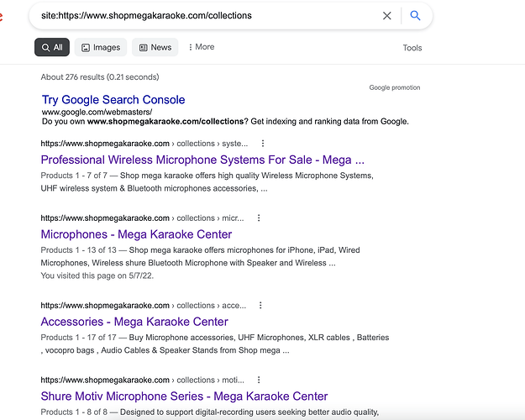Switch to the Images results tab
Image resolution: width=525 pixels, height=420 pixels.
[x=100, y=48]
